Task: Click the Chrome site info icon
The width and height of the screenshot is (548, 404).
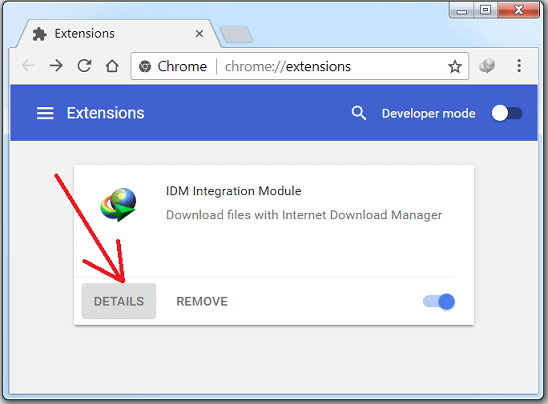Action: coord(145,66)
